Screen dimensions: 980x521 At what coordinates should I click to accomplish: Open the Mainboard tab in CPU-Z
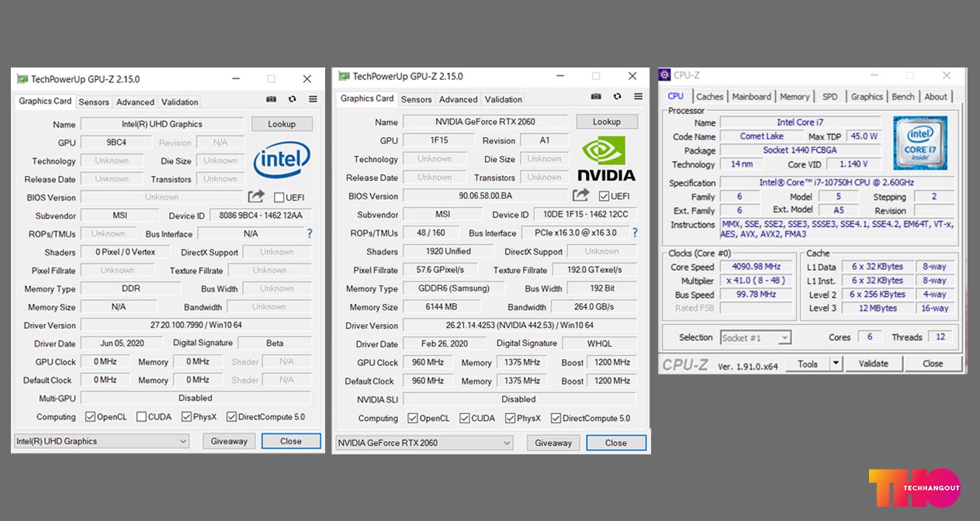(752, 97)
